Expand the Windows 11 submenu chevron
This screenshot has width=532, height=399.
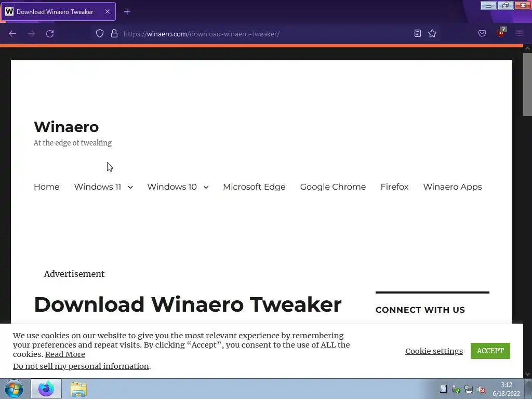coord(130,187)
